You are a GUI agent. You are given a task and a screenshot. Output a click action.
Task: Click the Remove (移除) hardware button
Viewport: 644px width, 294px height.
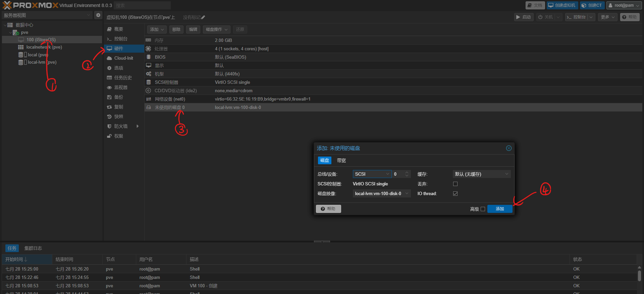[x=176, y=30]
